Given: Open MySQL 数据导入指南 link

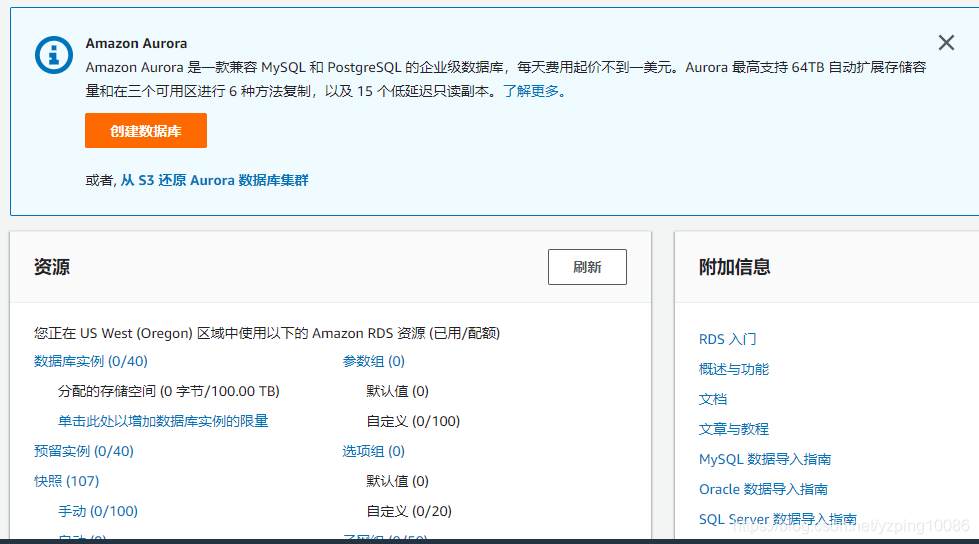Looking at the screenshot, I should pyautogui.click(x=765, y=459).
